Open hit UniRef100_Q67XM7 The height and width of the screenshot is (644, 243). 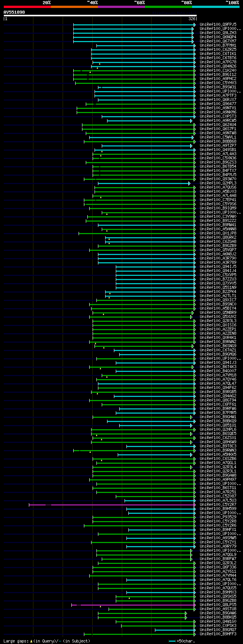218,41
